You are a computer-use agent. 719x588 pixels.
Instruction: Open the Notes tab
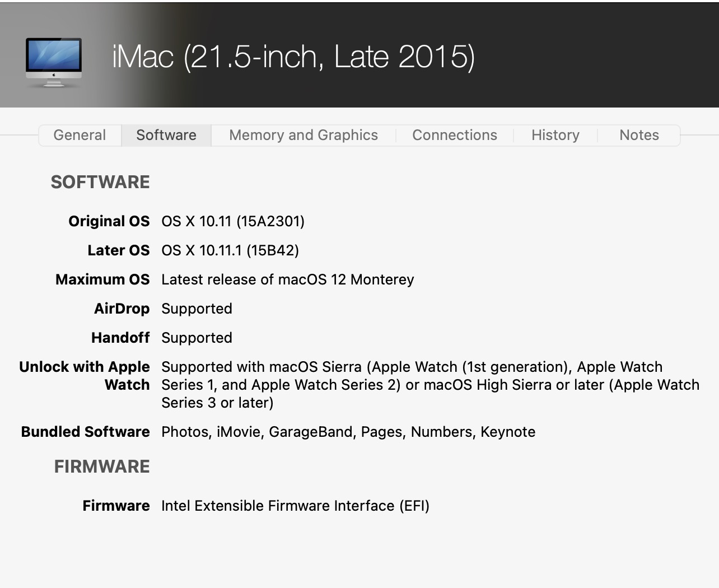(x=639, y=135)
